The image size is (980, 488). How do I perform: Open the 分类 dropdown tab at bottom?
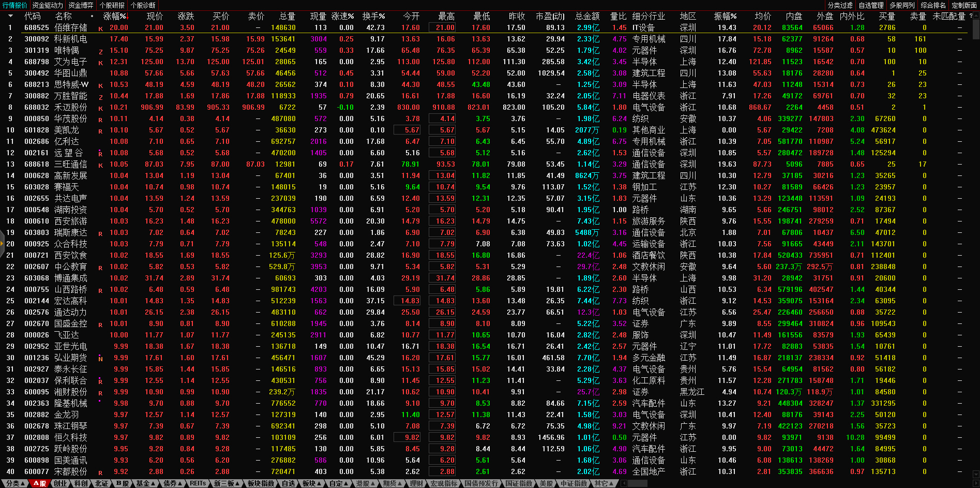coord(15,483)
